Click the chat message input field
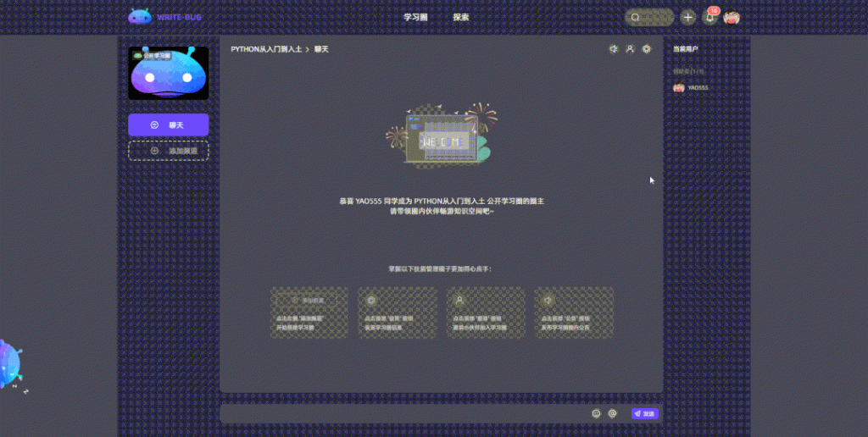Viewport: 868px width, 437px height. tap(404, 413)
